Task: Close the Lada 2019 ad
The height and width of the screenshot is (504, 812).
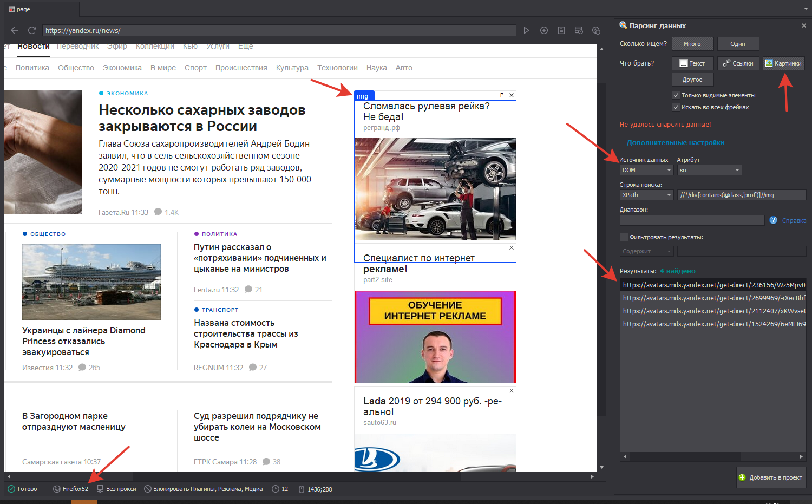Action: click(x=512, y=390)
